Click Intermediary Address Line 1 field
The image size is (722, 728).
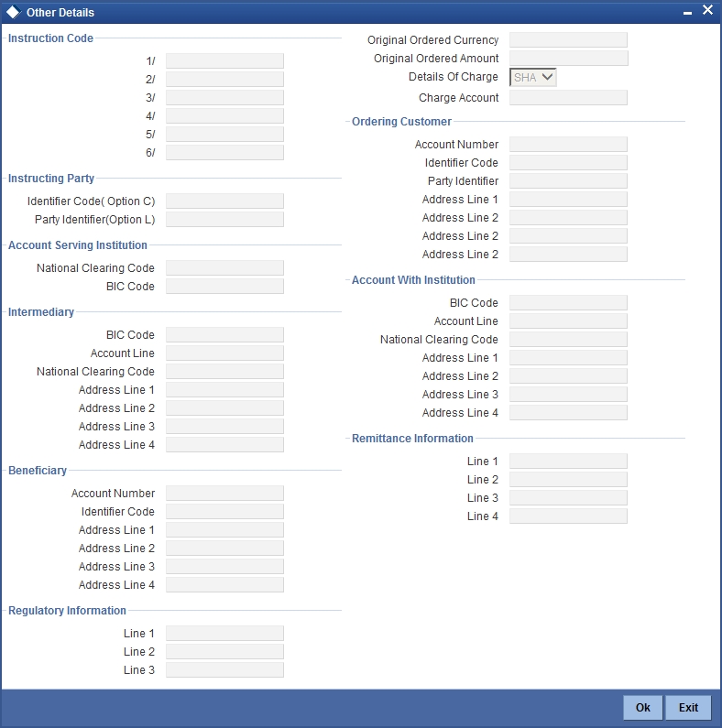[x=224, y=390]
